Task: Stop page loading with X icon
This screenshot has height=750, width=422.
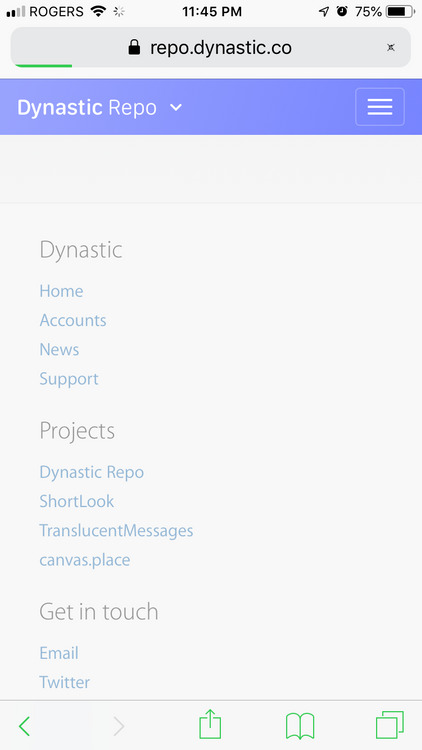Action: [x=391, y=47]
